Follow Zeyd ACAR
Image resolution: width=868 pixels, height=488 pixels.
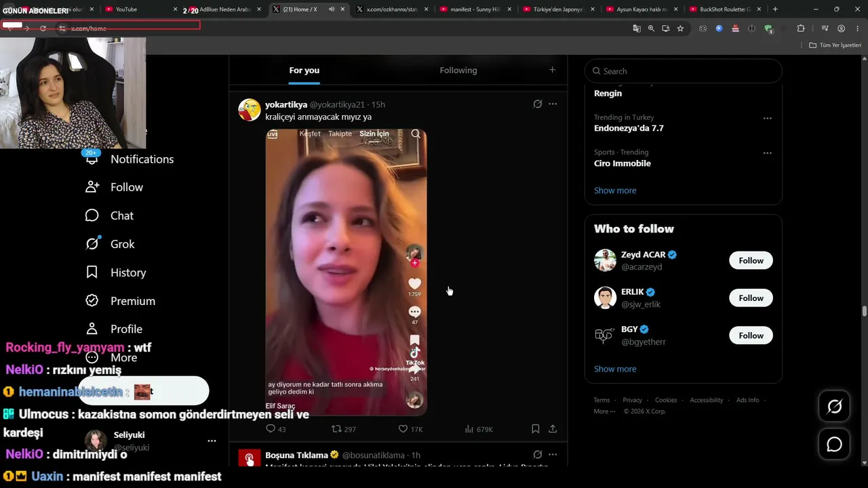pos(751,261)
